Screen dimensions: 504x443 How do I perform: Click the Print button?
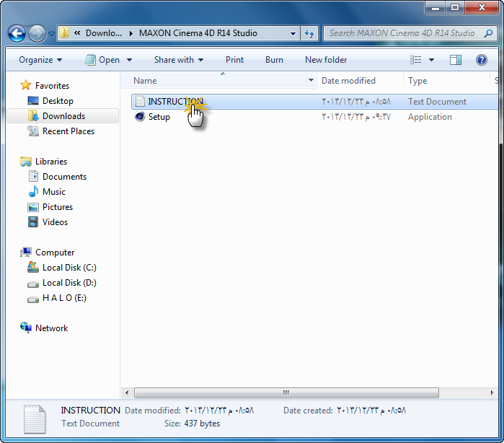coord(234,60)
